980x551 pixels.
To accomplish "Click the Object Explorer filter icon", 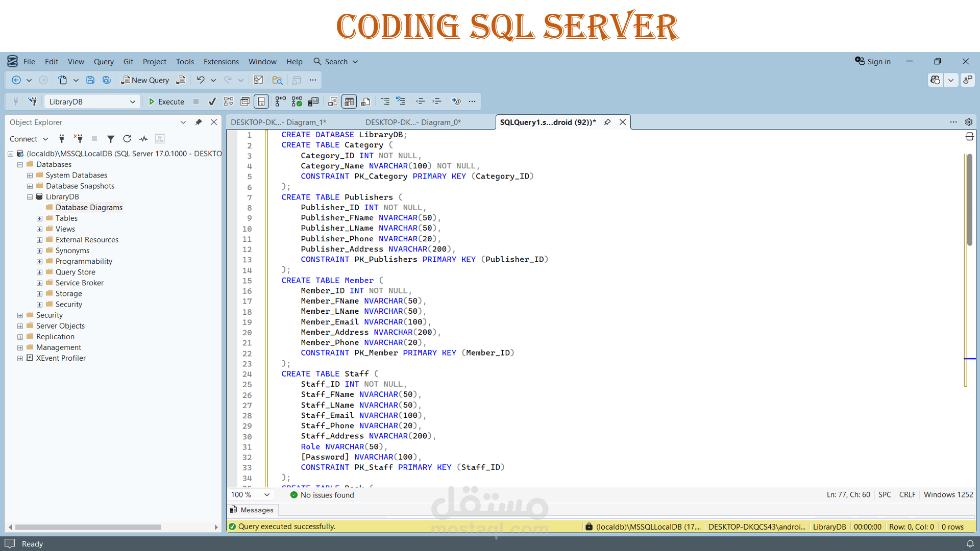I will click(x=110, y=139).
